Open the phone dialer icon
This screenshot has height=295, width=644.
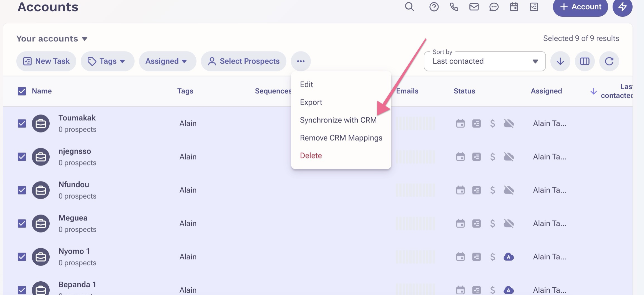click(454, 7)
